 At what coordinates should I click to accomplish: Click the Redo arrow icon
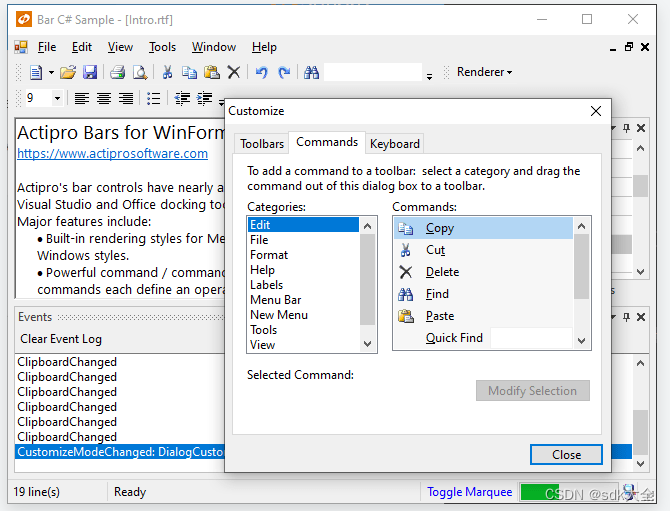pos(284,73)
